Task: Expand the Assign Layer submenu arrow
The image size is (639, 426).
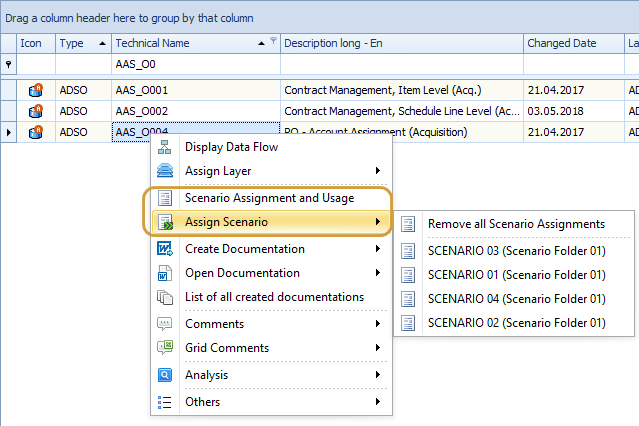Action: (377, 171)
